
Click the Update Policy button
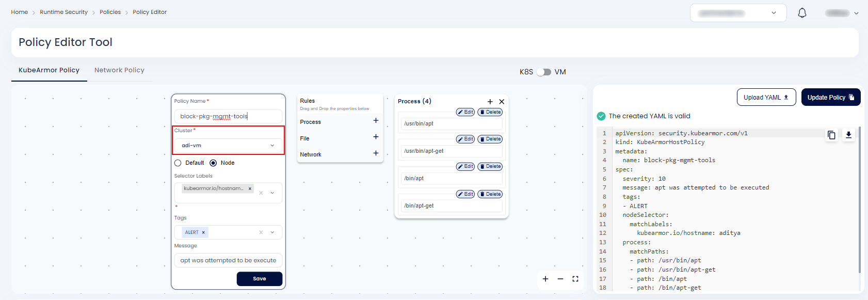(x=831, y=97)
